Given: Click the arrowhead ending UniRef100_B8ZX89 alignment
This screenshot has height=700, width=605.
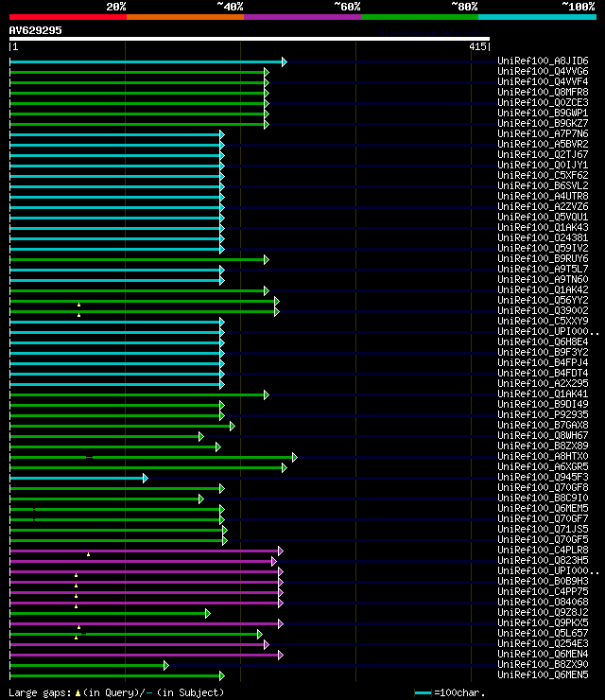Looking at the screenshot, I should [x=218, y=446].
